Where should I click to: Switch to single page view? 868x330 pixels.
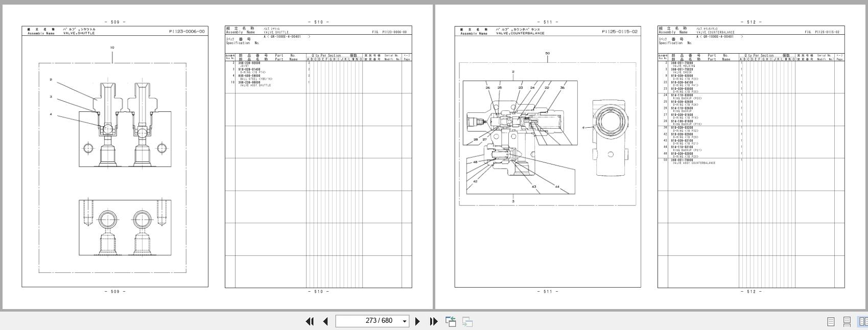tap(831, 321)
